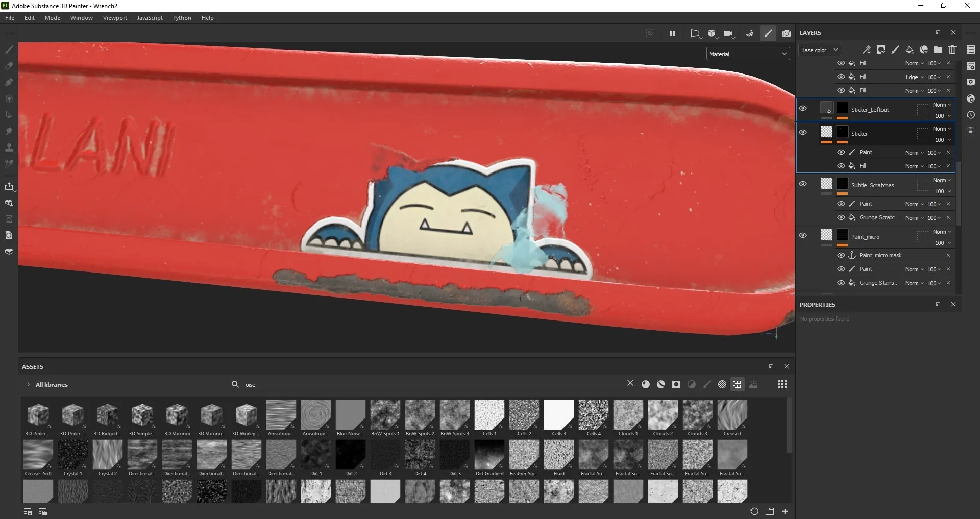
Task: Clear the asset search with X button
Action: (630, 383)
